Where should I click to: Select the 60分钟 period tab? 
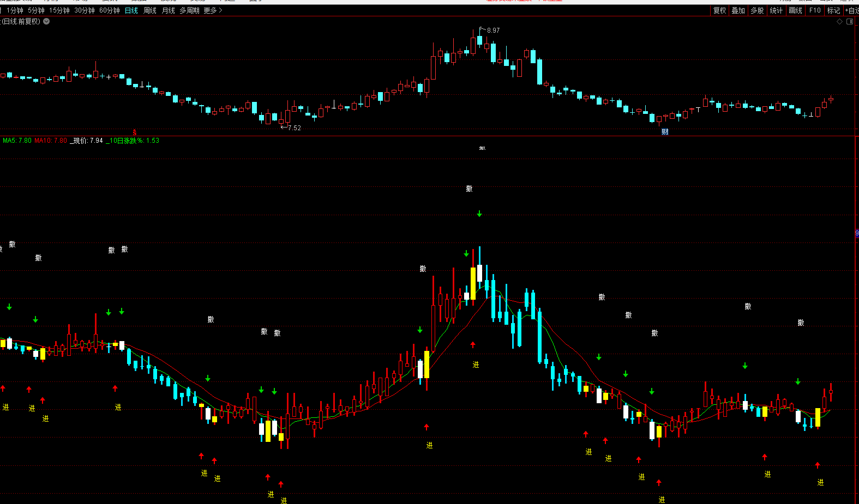pos(109,10)
